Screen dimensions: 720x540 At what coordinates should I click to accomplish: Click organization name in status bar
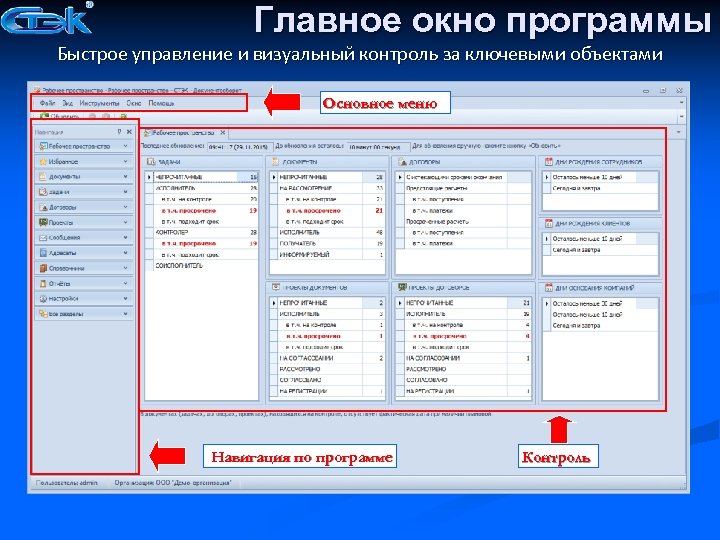[x=173, y=483]
